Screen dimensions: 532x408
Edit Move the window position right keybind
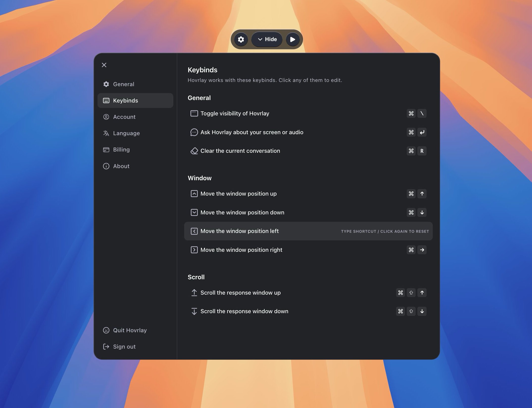coord(308,250)
